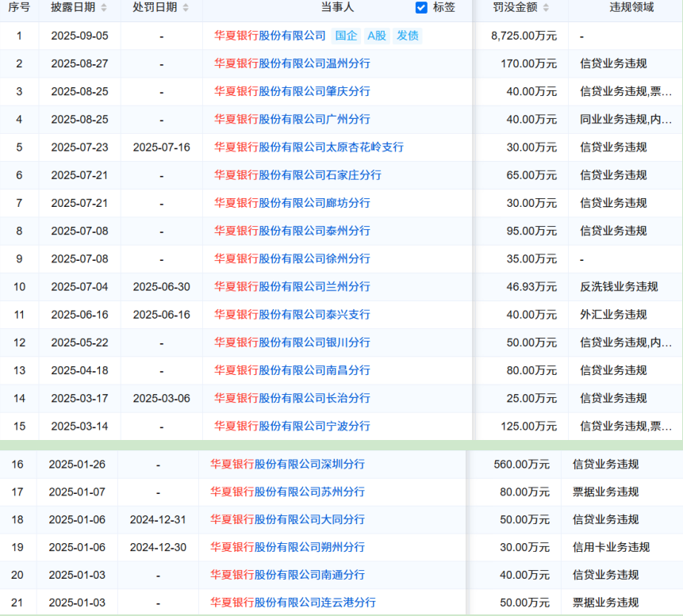Viewport: 683px width, 616px height.
Task: Open the 连云港分行 party link
Action: 294,603
